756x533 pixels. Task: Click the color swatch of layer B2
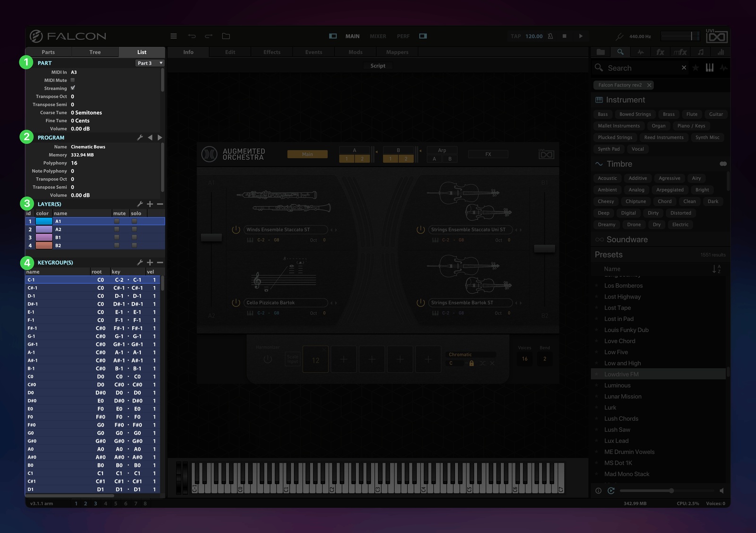[x=44, y=245]
